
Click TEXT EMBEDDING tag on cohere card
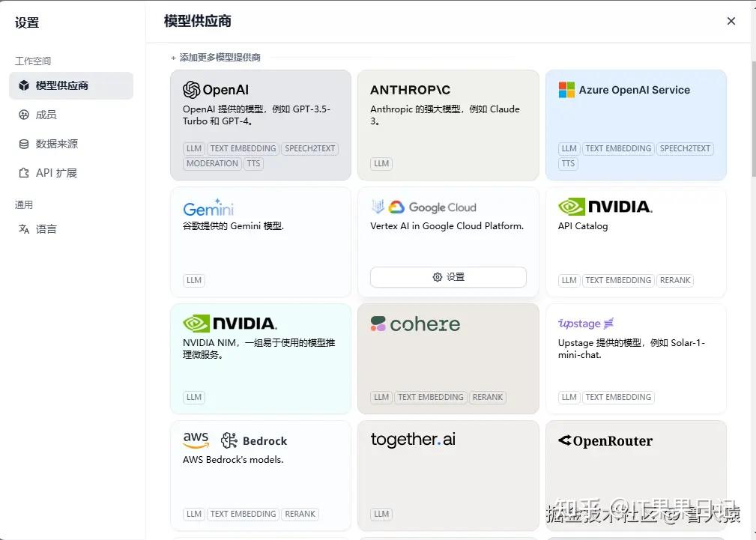[x=431, y=397]
